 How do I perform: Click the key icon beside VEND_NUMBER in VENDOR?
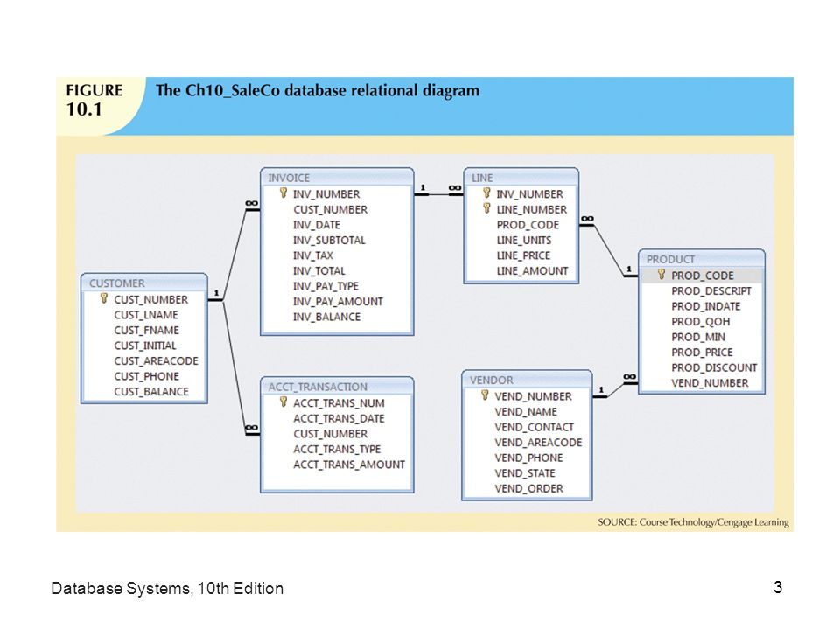[x=485, y=395]
